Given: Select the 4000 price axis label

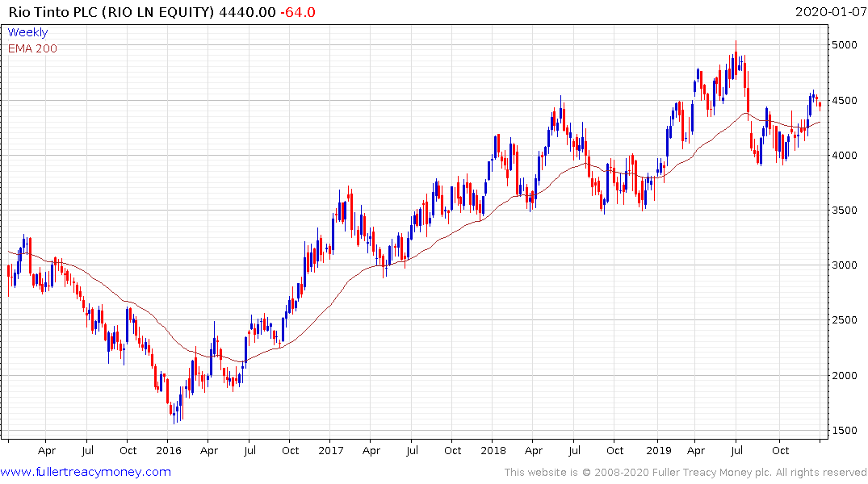Looking at the screenshot, I should tap(845, 156).
